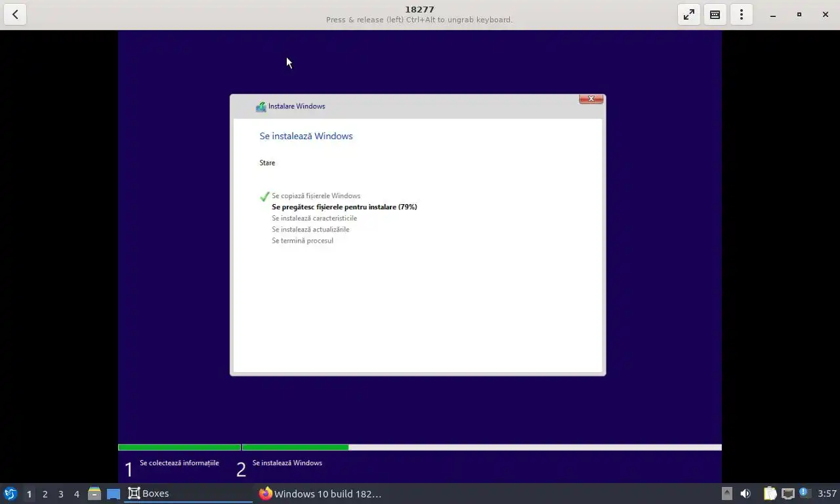Click the blue show-desktop icon in panel

[114, 493]
